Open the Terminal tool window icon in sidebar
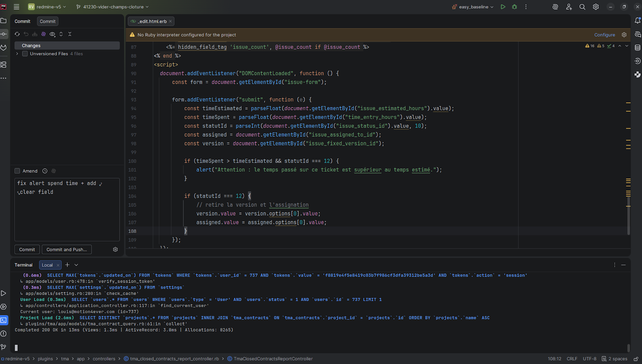 pyautogui.click(x=4, y=320)
